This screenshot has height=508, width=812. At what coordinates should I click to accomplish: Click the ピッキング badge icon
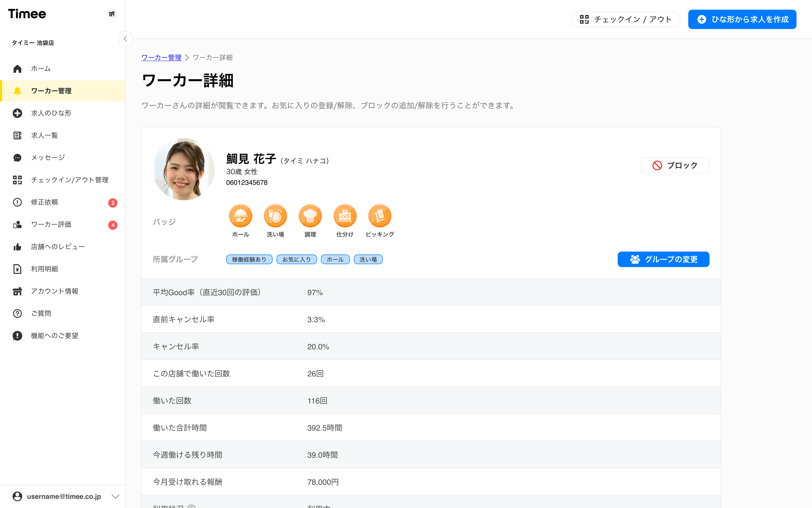380,216
